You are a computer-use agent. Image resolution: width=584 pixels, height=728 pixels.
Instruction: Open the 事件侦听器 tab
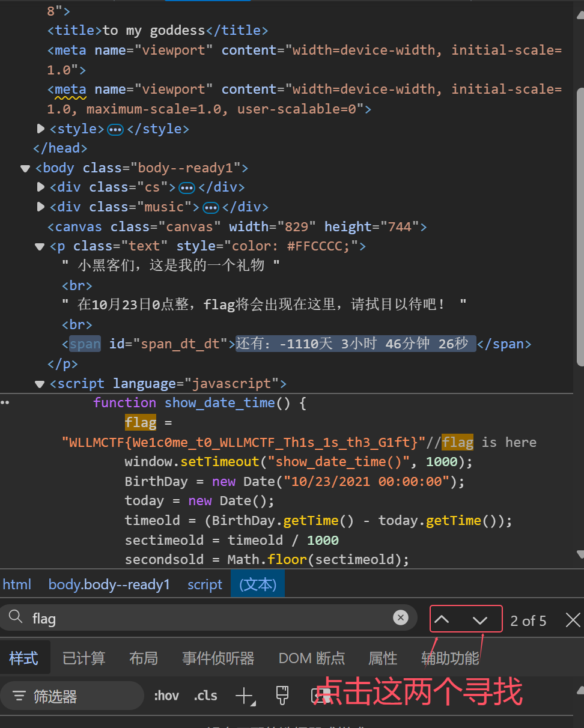coord(219,658)
